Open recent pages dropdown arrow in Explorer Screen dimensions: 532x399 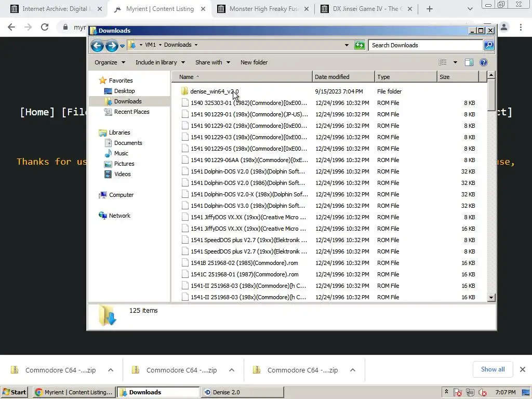click(123, 46)
